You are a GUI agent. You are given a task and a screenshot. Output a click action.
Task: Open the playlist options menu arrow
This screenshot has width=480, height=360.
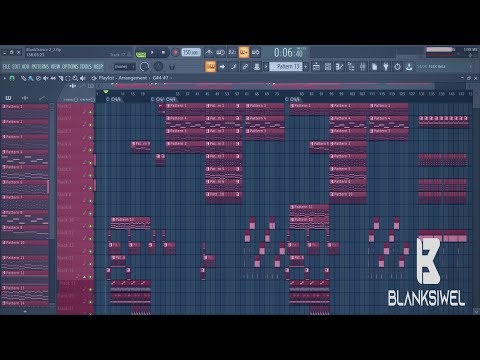click(4, 78)
